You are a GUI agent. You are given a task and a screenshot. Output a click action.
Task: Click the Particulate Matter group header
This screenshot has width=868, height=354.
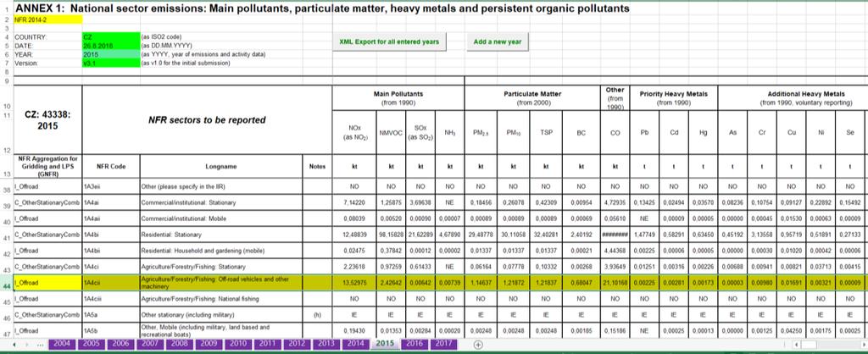pyautogui.click(x=532, y=98)
